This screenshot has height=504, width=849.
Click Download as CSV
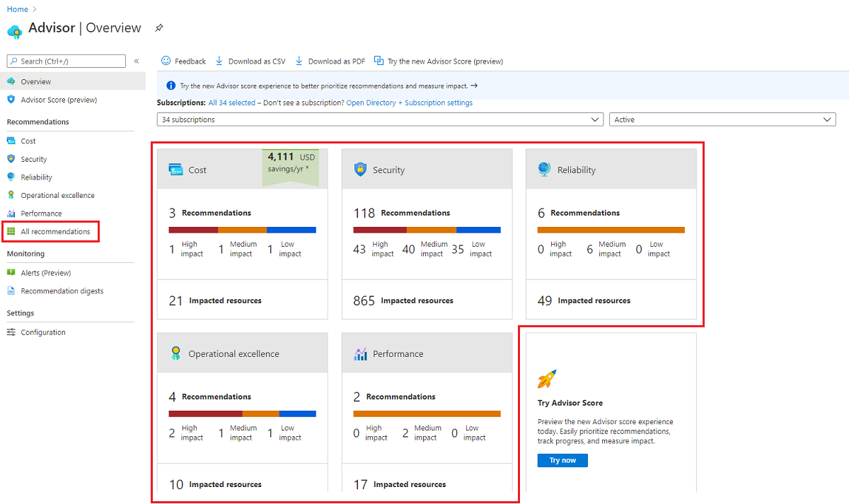point(250,61)
